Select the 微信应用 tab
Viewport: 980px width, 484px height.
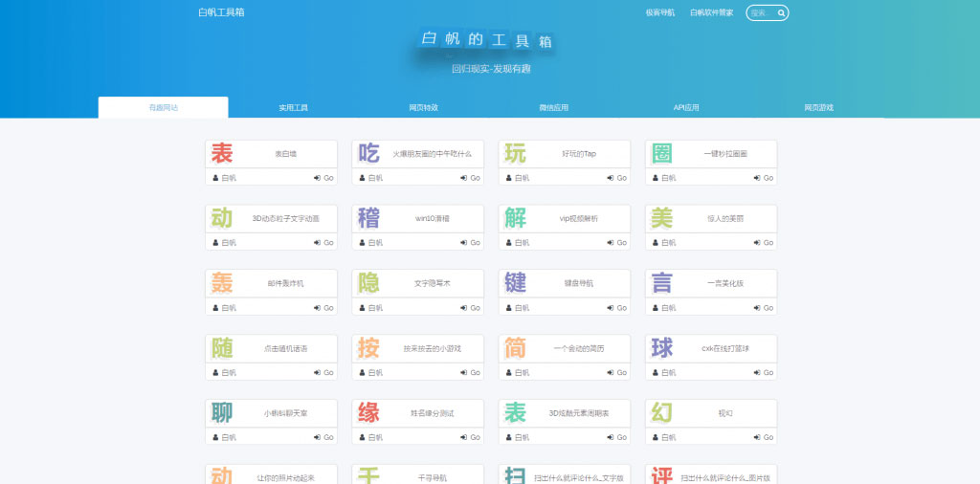(x=553, y=108)
